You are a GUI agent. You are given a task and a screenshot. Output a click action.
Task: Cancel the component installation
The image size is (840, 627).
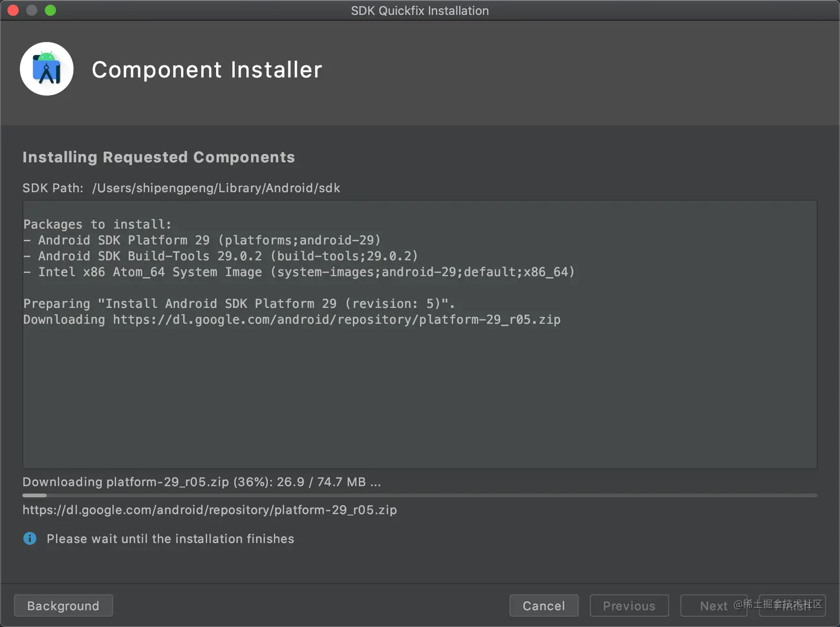click(543, 606)
